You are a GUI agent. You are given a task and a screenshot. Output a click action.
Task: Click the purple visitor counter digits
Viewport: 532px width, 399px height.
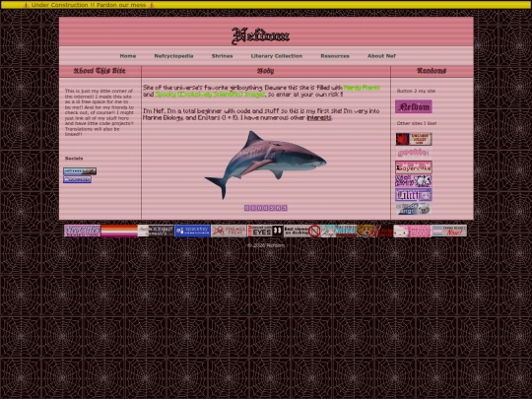[x=266, y=208]
